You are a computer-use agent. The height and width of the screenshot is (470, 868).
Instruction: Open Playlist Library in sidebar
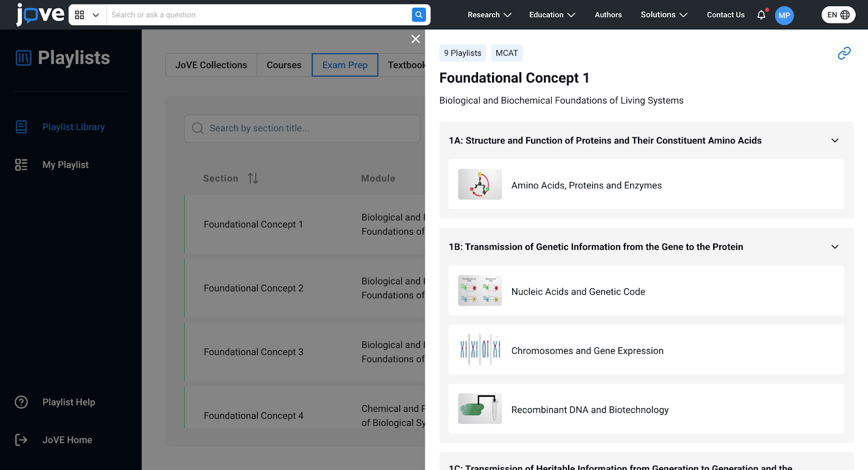pyautogui.click(x=73, y=127)
